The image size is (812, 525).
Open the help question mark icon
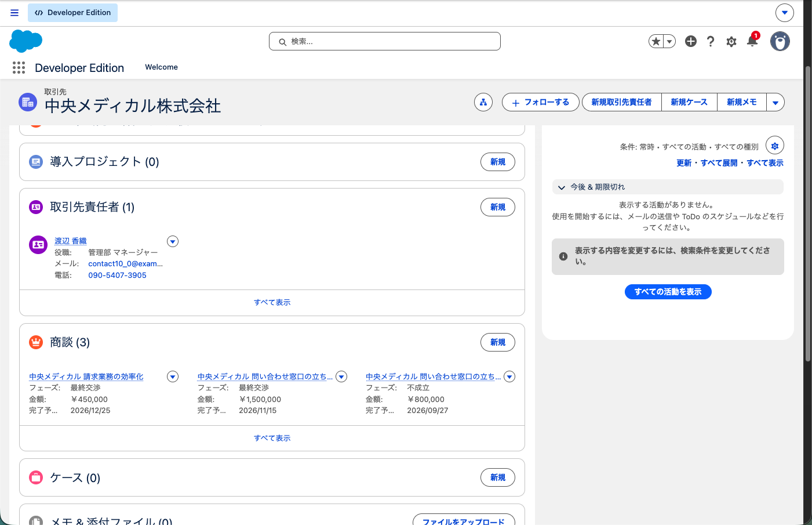pos(711,41)
